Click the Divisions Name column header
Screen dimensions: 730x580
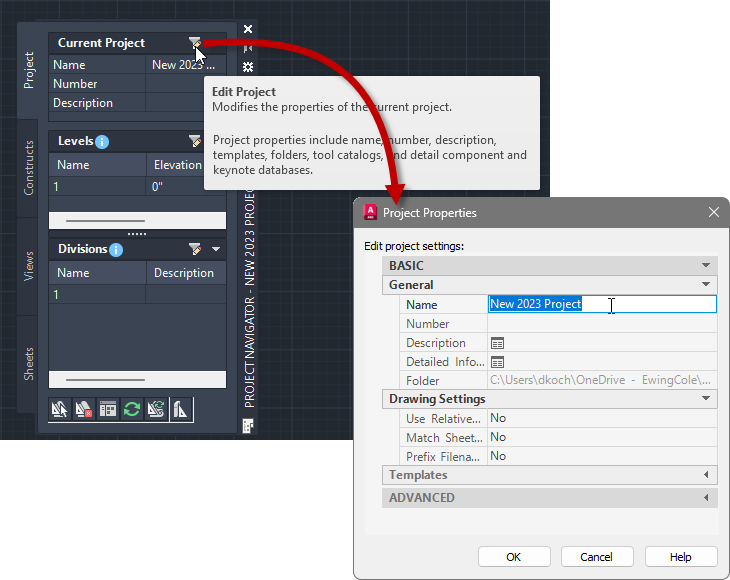(x=97, y=273)
